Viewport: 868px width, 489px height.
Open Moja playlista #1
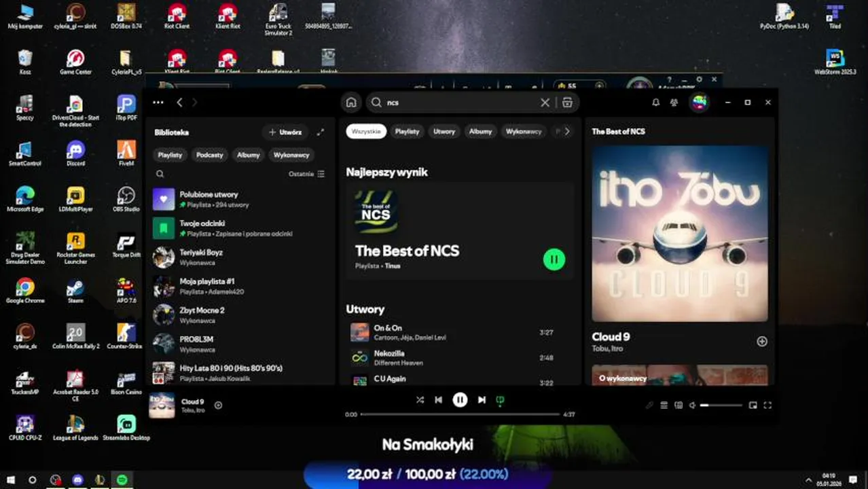point(240,286)
